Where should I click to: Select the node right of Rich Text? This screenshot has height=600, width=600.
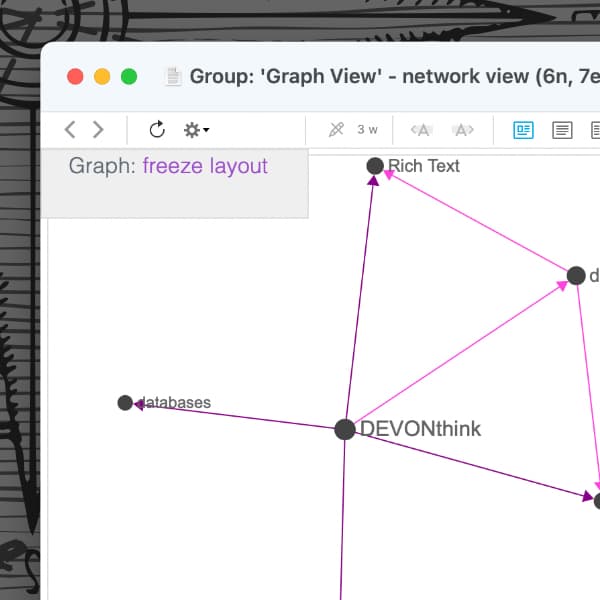[576, 276]
